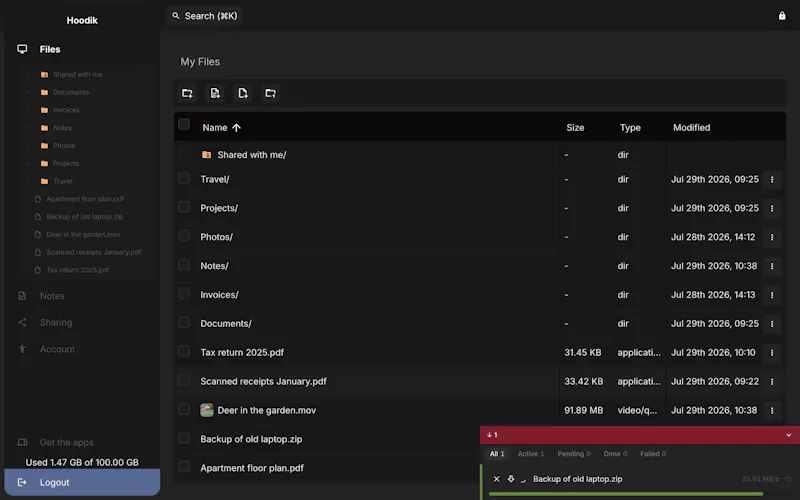Open the three-dot menu for Projects/ row
The image size is (800, 500).
tap(772, 208)
